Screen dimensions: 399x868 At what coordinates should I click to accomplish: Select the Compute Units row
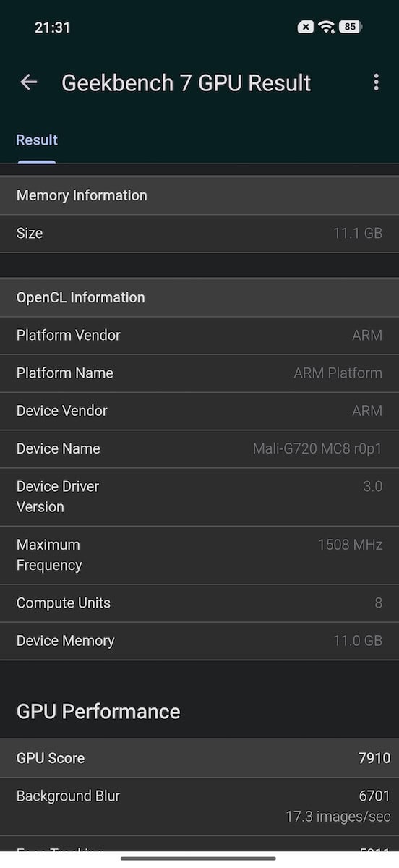tap(199, 603)
